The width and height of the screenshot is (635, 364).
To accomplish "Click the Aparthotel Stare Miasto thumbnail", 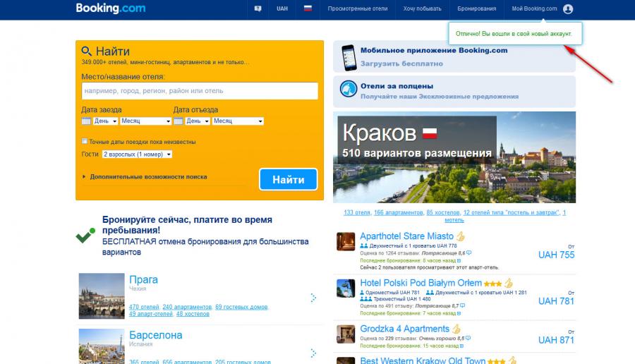I will pos(346,242).
